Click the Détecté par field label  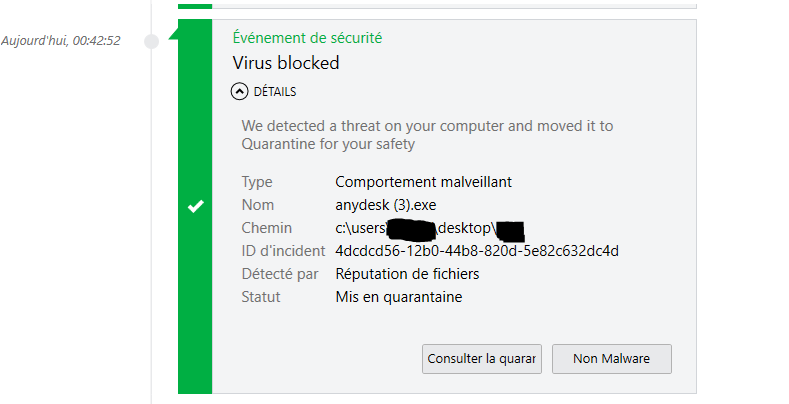280,274
